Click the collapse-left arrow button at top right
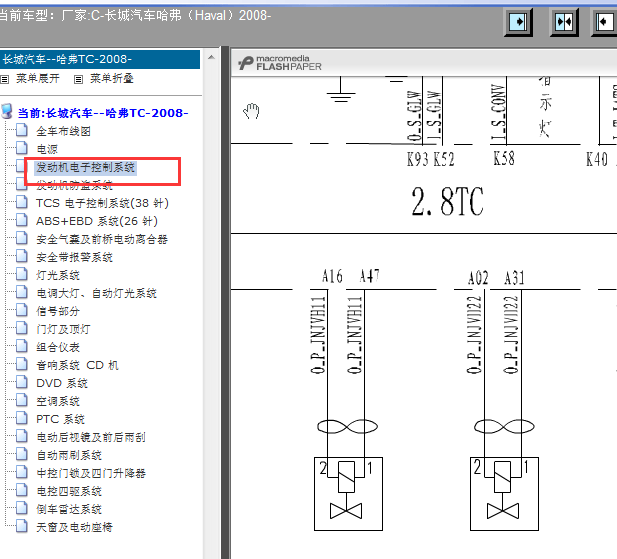 pos(604,22)
